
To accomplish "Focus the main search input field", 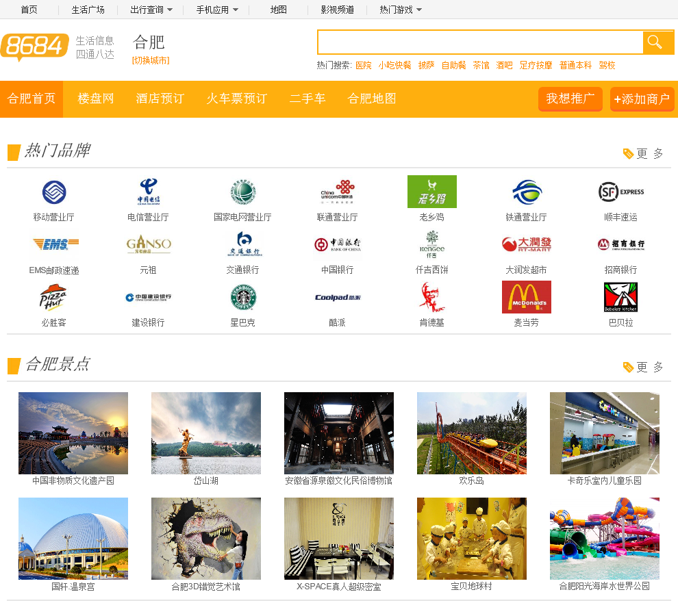I will pyautogui.click(x=480, y=42).
